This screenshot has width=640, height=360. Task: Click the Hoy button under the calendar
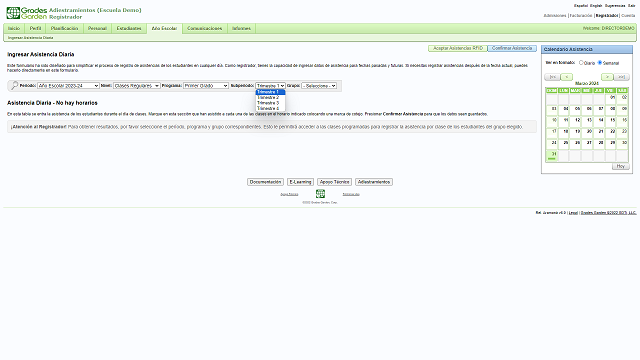[x=620, y=167]
